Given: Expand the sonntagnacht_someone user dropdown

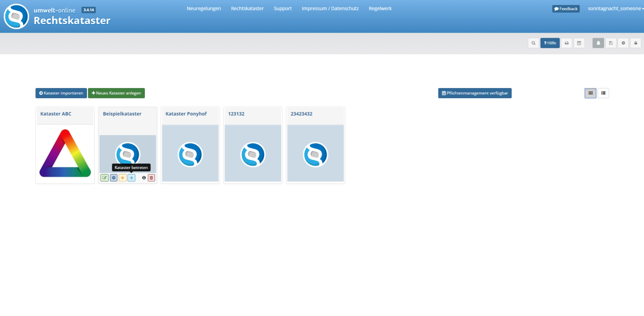Looking at the screenshot, I should 615,9.
